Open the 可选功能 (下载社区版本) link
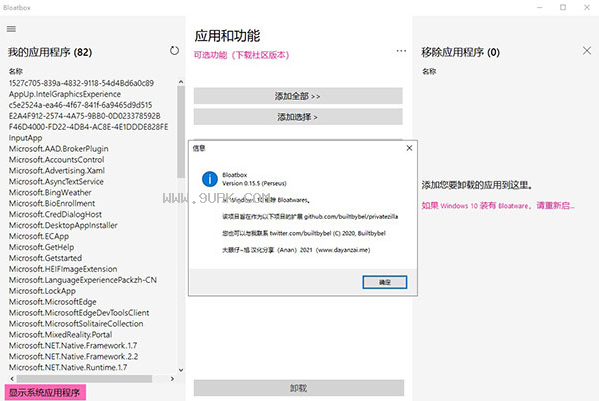599x401 pixels. (x=241, y=55)
